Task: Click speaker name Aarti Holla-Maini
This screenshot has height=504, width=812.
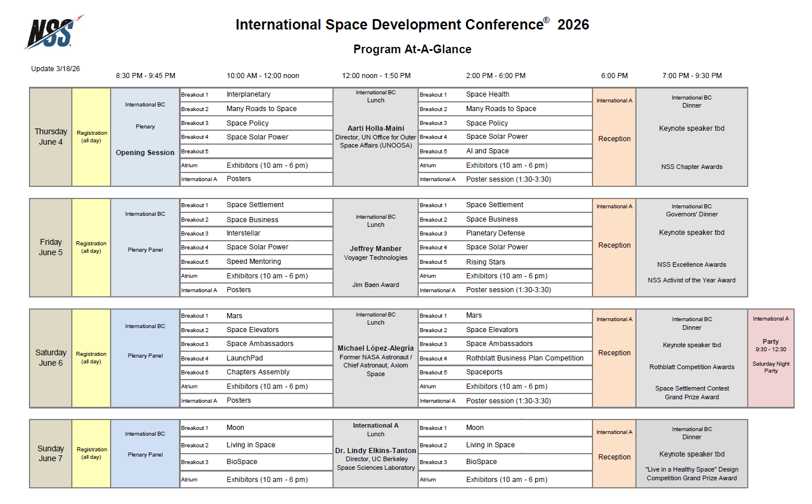Action: 375,128
